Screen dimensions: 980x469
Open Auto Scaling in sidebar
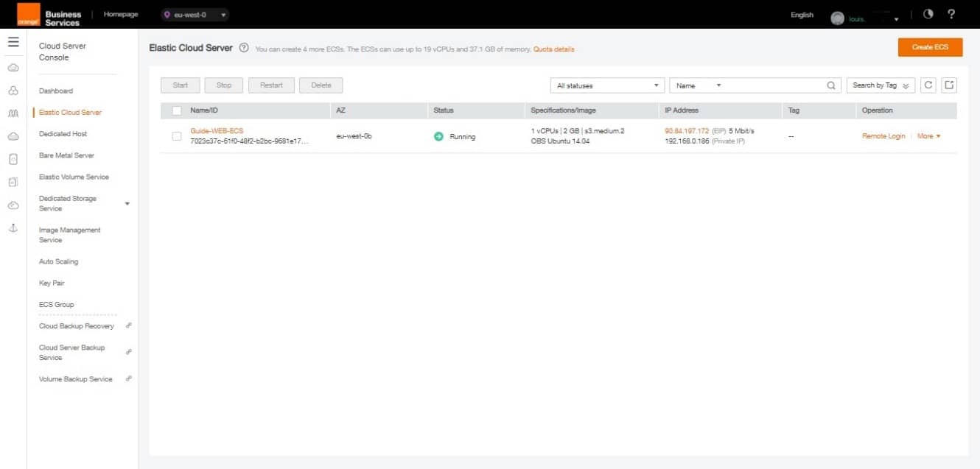(x=58, y=261)
